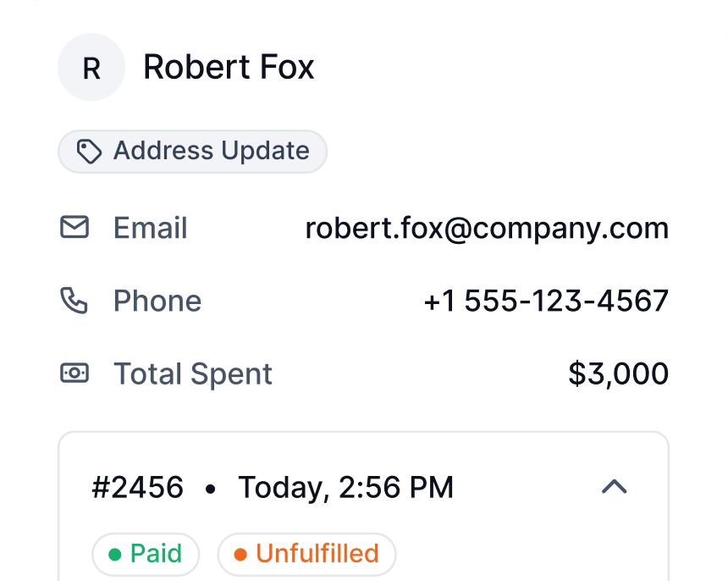Select the Unfulfilled status badge
Screen dimensions: 728x581
(x=307, y=554)
